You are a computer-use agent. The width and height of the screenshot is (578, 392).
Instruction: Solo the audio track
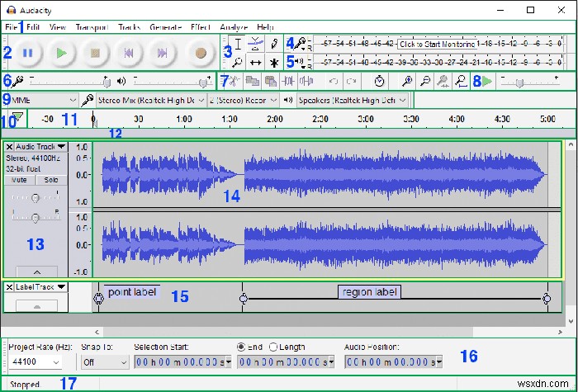[50, 179]
